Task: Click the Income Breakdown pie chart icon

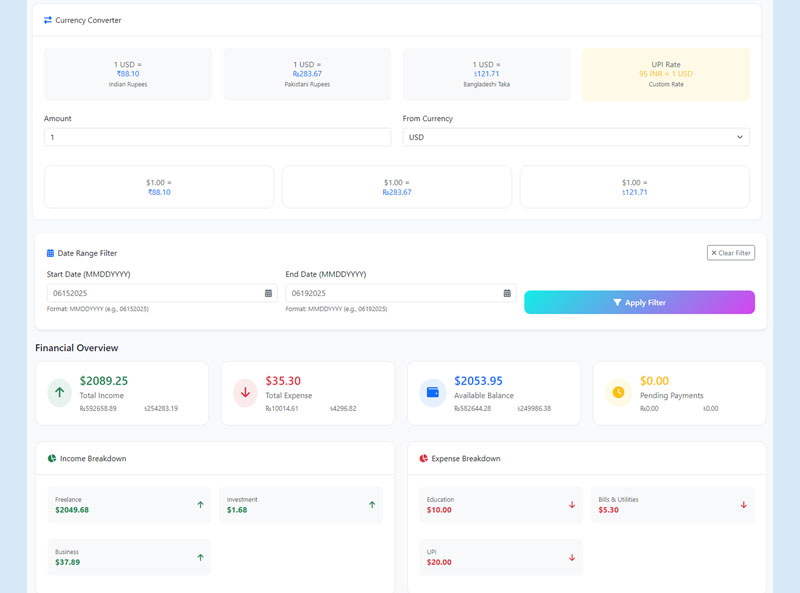Action: [x=52, y=459]
